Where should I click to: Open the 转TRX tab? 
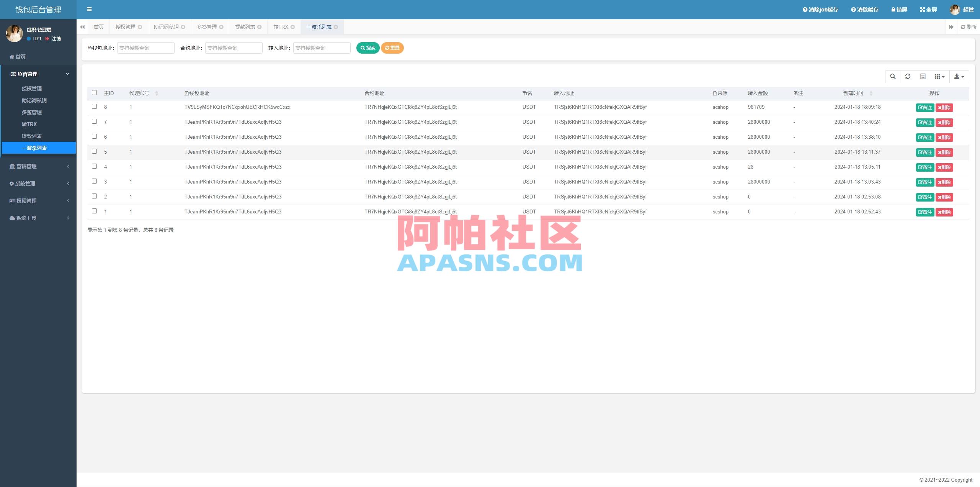click(281, 27)
